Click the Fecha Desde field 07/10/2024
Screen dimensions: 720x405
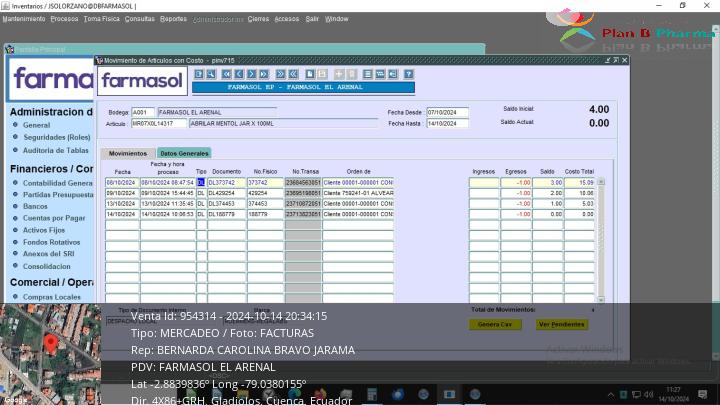(448, 112)
